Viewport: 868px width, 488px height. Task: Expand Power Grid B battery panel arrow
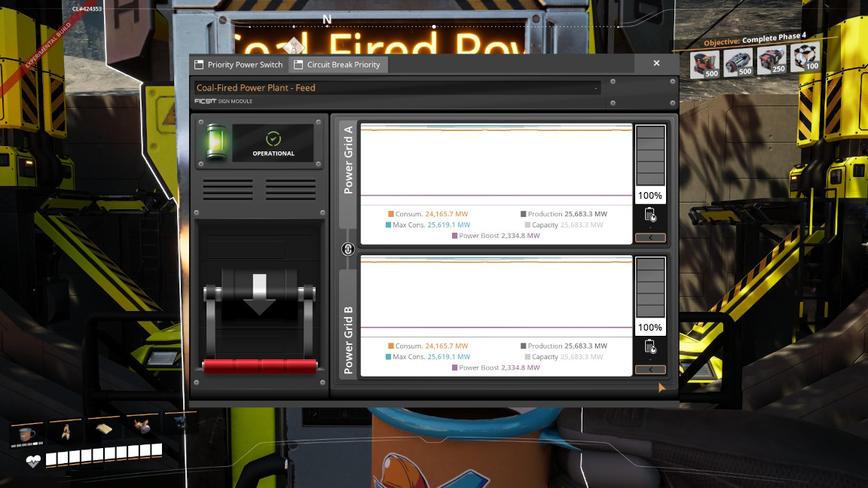[650, 370]
